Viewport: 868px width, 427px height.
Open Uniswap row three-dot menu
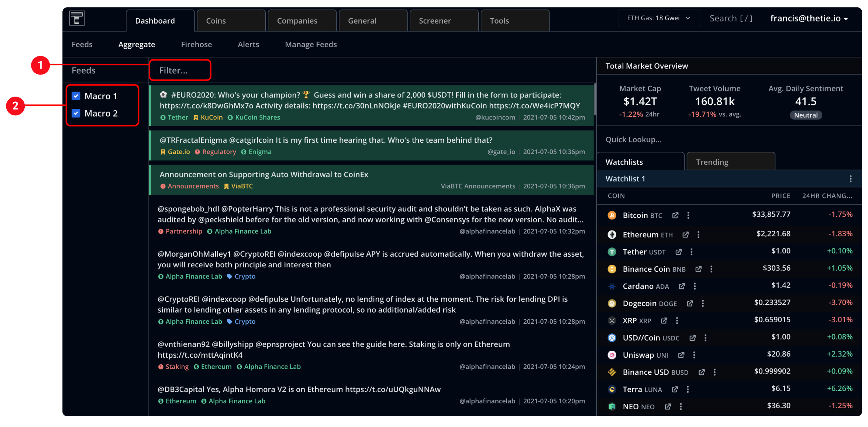point(694,355)
